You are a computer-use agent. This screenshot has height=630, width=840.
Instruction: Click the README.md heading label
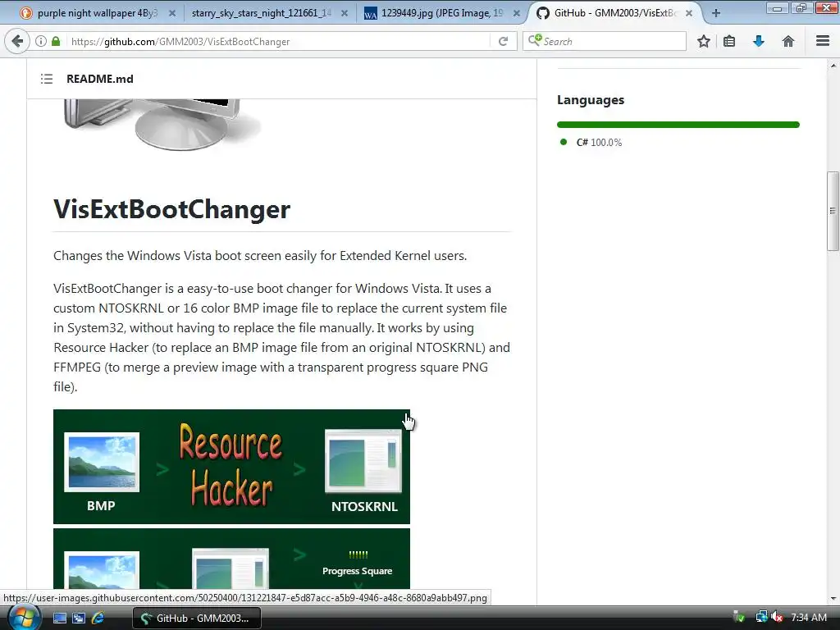click(99, 79)
